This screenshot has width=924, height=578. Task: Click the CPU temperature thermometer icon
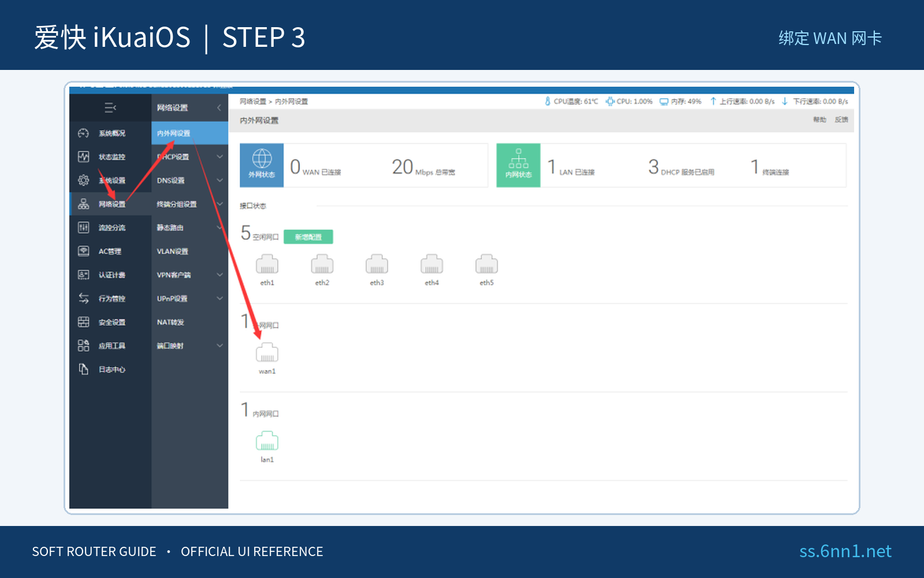tap(547, 102)
